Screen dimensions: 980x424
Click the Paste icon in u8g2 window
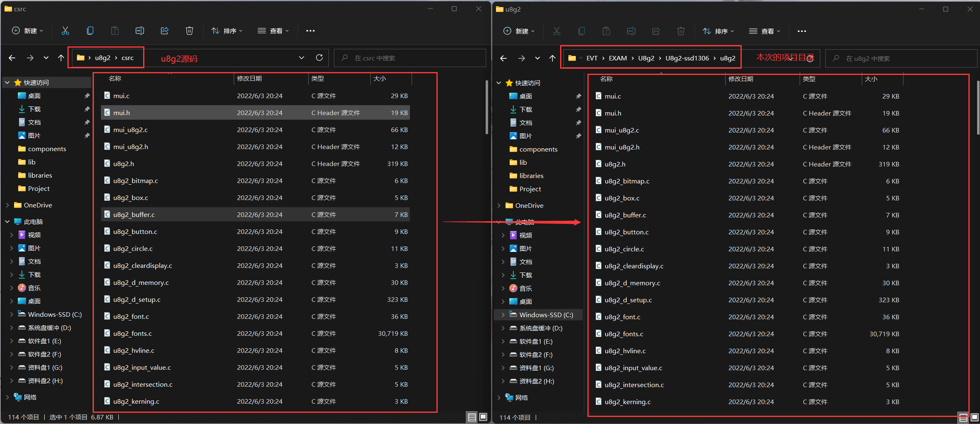(606, 31)
